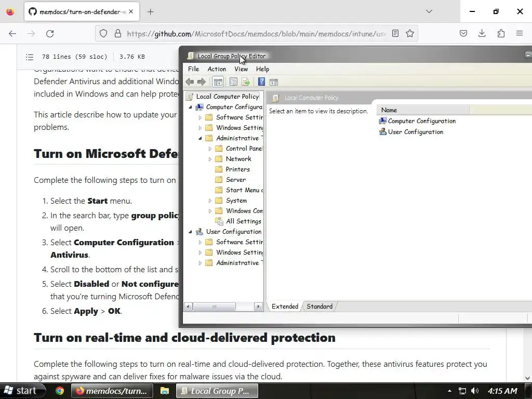This screenshot has height=399, width=532.
Task: Click the GitHub file outline list icon
Action: (x=30, y=57)
